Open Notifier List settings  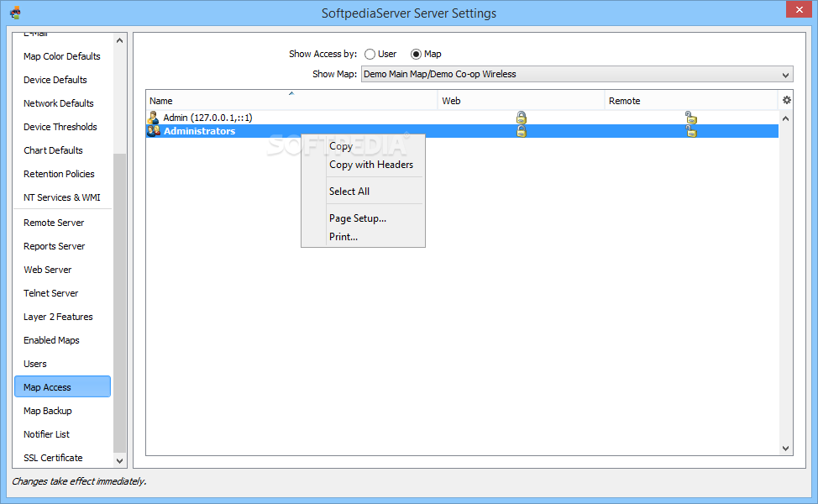[62, 434]
